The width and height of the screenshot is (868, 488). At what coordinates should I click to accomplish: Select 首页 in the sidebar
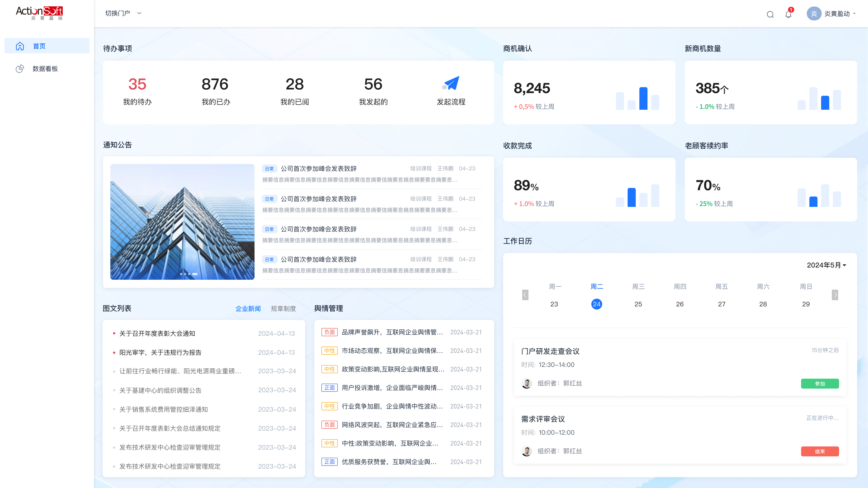coord(47,46)
